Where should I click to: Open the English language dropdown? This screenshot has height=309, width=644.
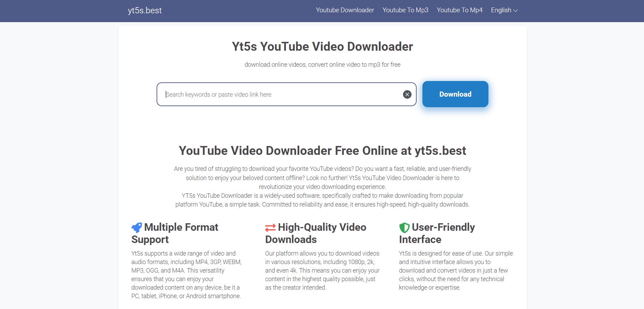pyautogui.click(x=504, y=10)
